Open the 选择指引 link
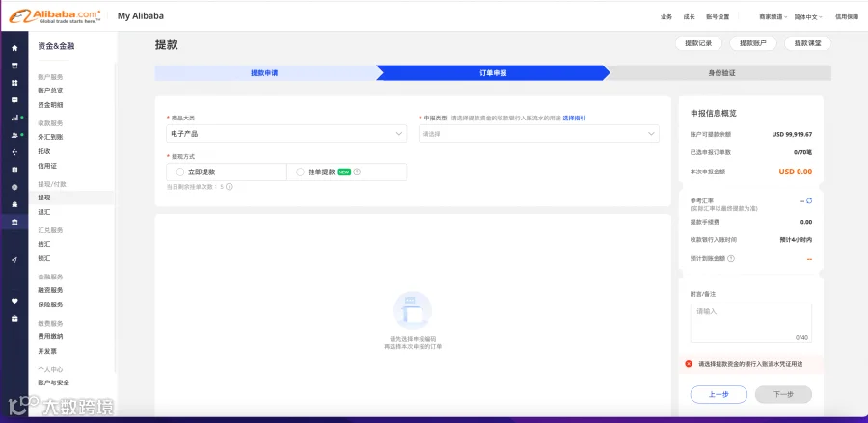This screenshot has height=423, width=868. tap(574, 118)
